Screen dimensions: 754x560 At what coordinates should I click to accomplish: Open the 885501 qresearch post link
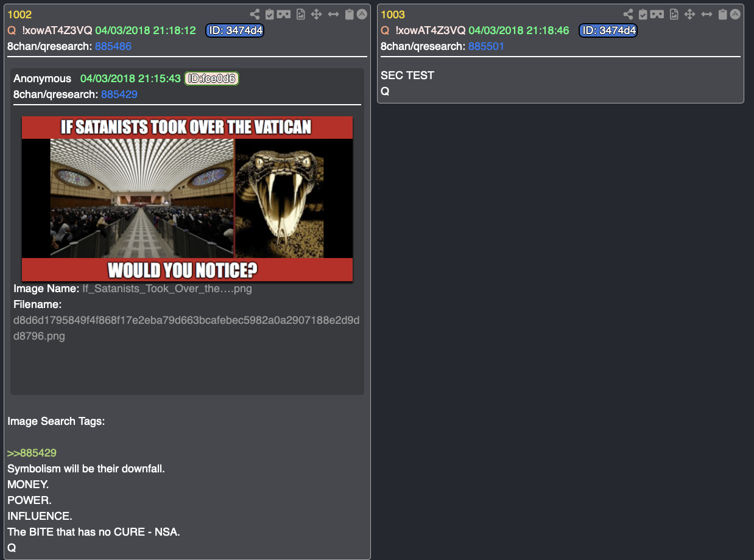[x=487, y=46]
